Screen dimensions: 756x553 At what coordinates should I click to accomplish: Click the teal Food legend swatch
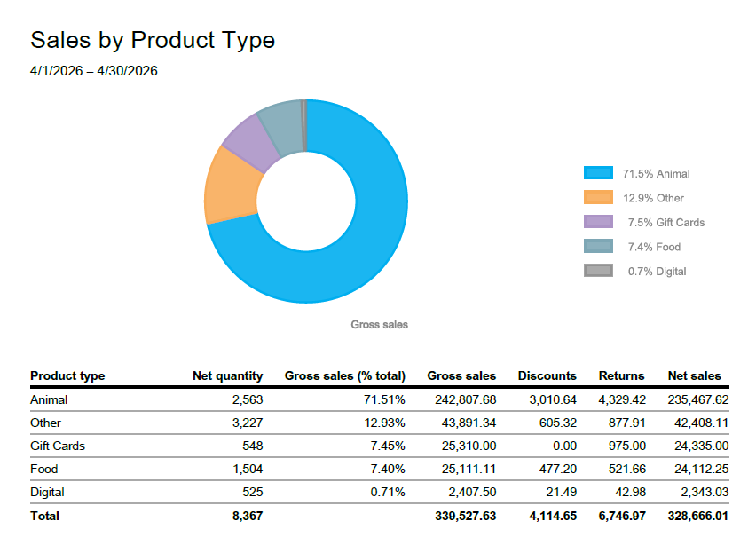pos(598,247)
